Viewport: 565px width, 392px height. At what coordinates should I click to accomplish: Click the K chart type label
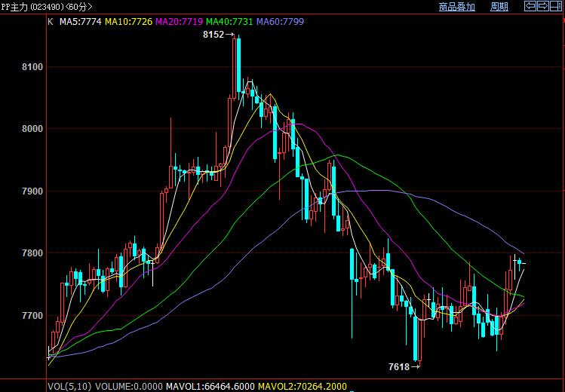(x=51, y=22)
